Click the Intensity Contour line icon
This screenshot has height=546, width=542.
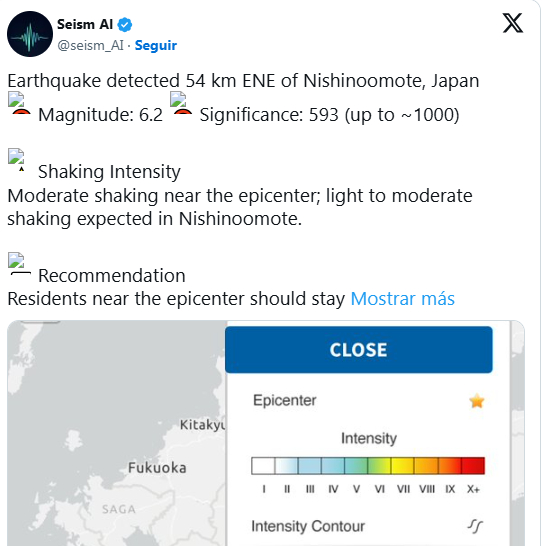click(x=475, y=526)
